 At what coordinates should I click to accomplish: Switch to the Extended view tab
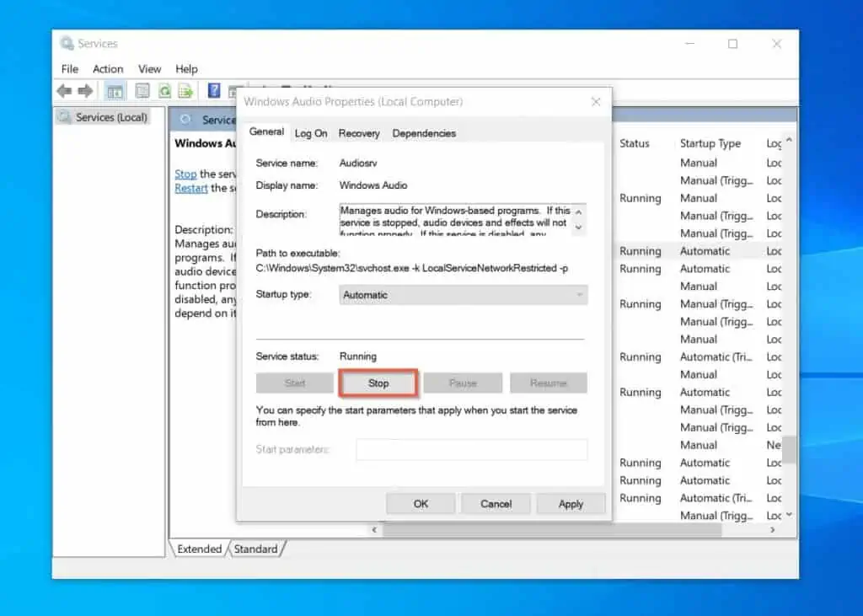coord(199,549)
